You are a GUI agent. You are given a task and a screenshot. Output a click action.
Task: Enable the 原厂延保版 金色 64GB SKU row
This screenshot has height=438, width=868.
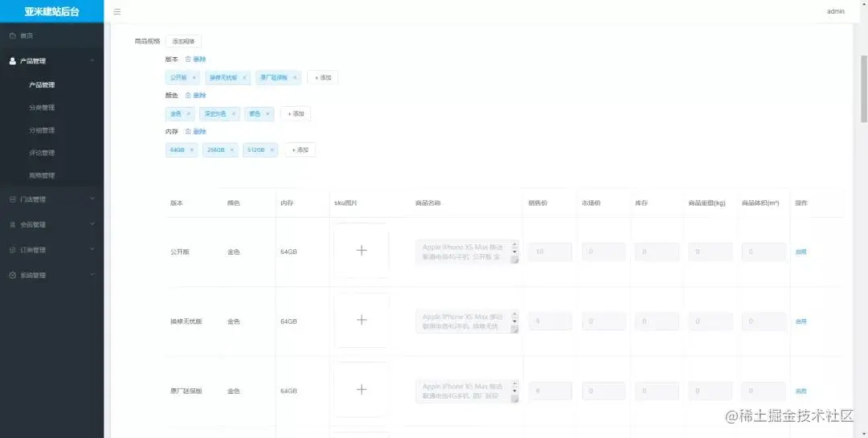pyautogui.click(x=801, y=391)
